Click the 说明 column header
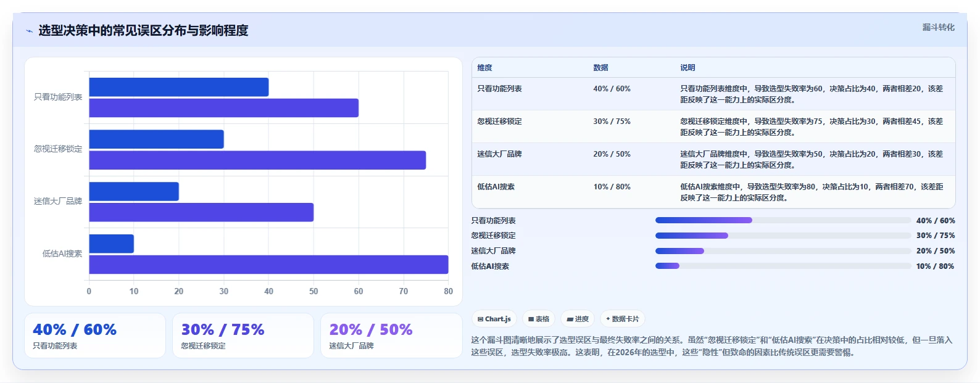The image size is (980, 383). tap(687, 68)
